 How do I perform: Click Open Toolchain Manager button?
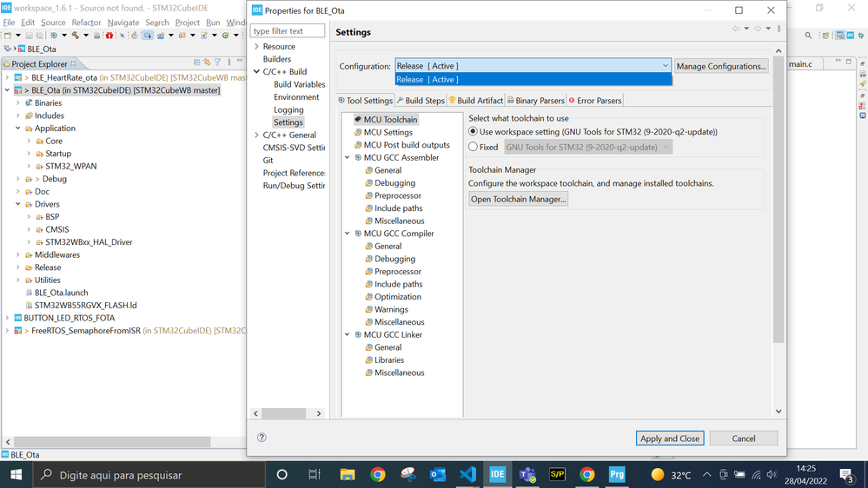pyautogui.click(x=518, y=199)
